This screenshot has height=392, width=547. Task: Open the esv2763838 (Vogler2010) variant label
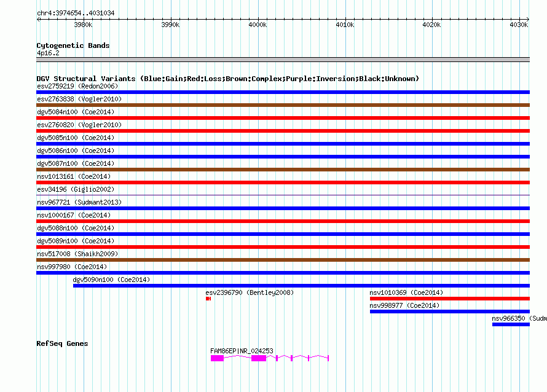coord(79,99)
